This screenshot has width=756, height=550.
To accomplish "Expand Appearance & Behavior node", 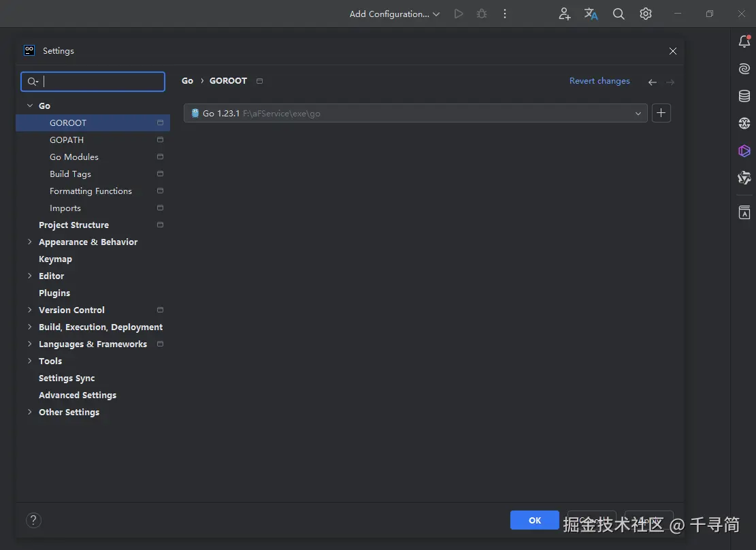I will [30, 242].
